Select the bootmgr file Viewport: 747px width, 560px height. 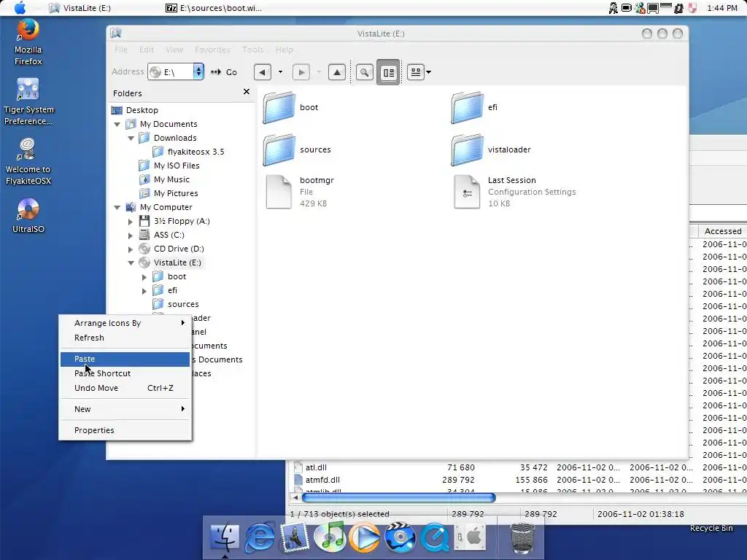tap(298, 192)
